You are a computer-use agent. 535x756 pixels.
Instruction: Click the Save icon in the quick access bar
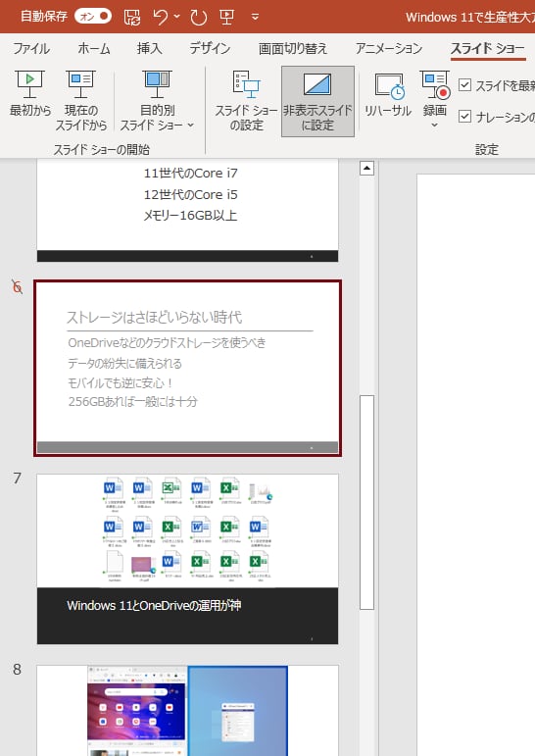[132, 17]
